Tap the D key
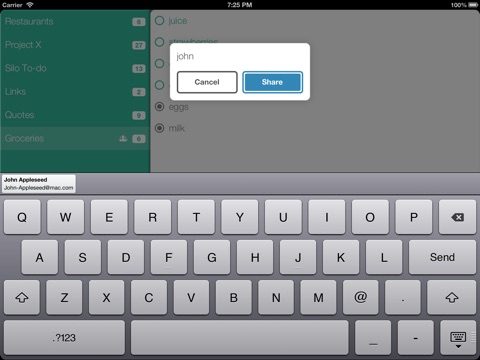 point(126,257)
